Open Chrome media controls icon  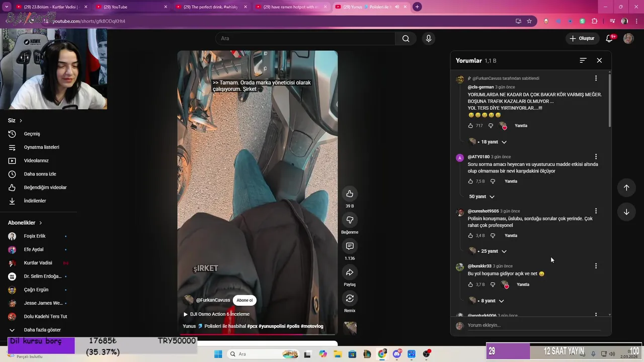[612, 21]
